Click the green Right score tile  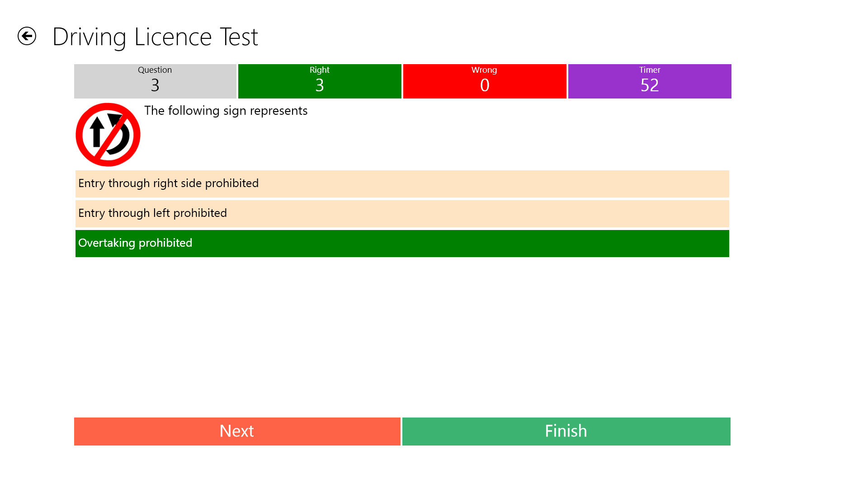click(319, 81)
